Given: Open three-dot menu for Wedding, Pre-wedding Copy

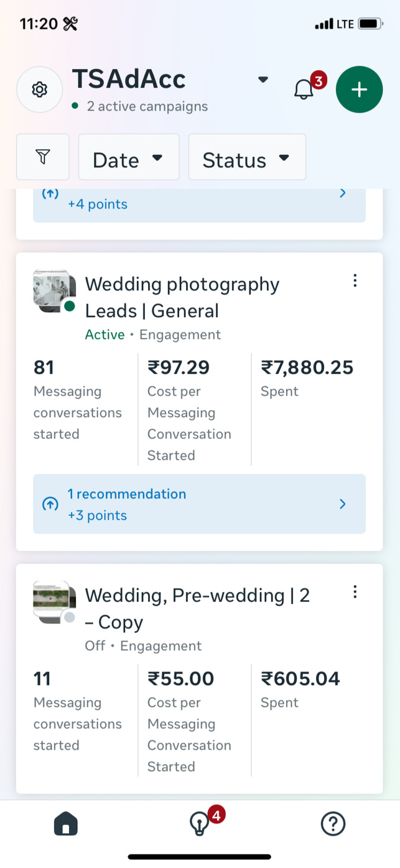Looking at the screenshot, I should (355, 592).
